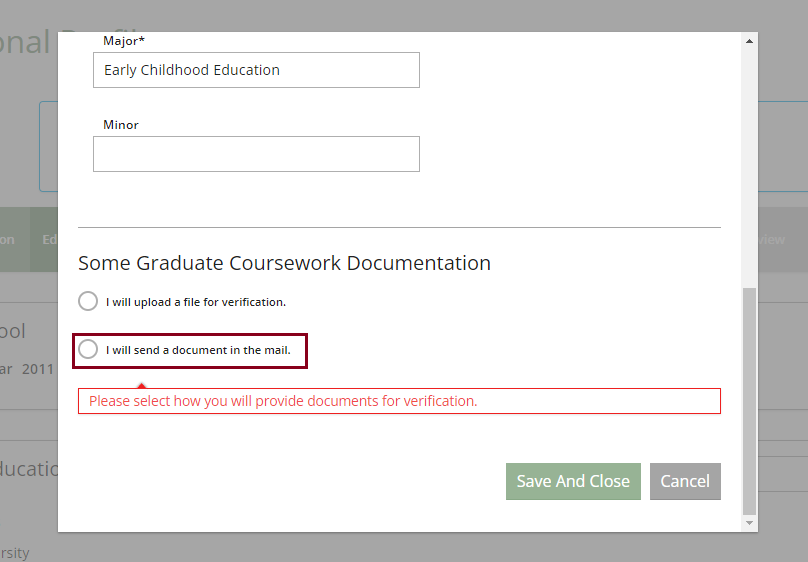Click the scrollbar up arrow in dialog
The height and width of the screenshot is (562, 808).
[x=749, y=41]
